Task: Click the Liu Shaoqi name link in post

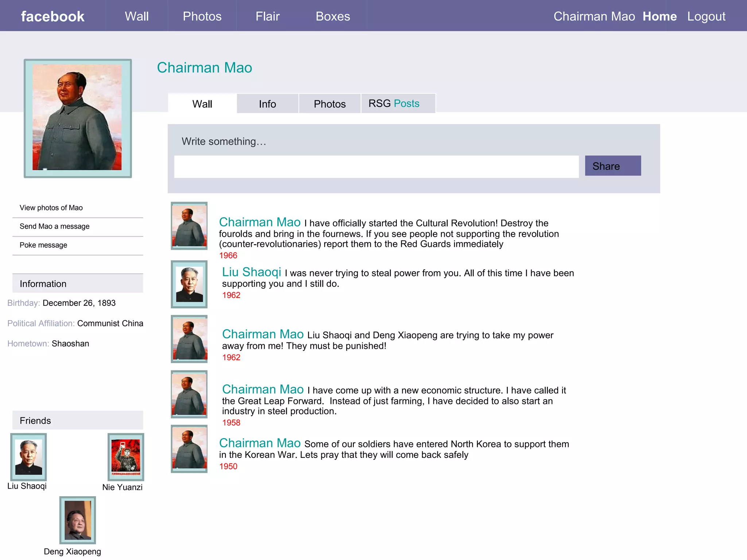Action: point(251,272)
